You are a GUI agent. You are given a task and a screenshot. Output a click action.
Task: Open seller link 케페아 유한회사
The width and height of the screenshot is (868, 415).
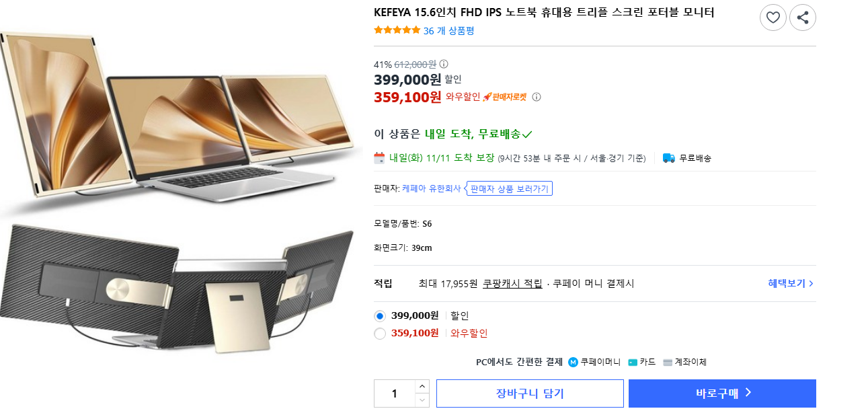pyautogui.click(x=431, y=188)
